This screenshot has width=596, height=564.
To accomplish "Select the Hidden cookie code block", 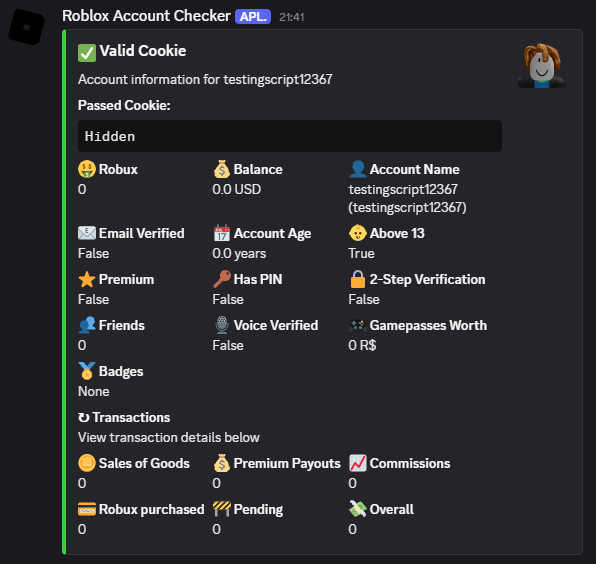I will point(290,136).
